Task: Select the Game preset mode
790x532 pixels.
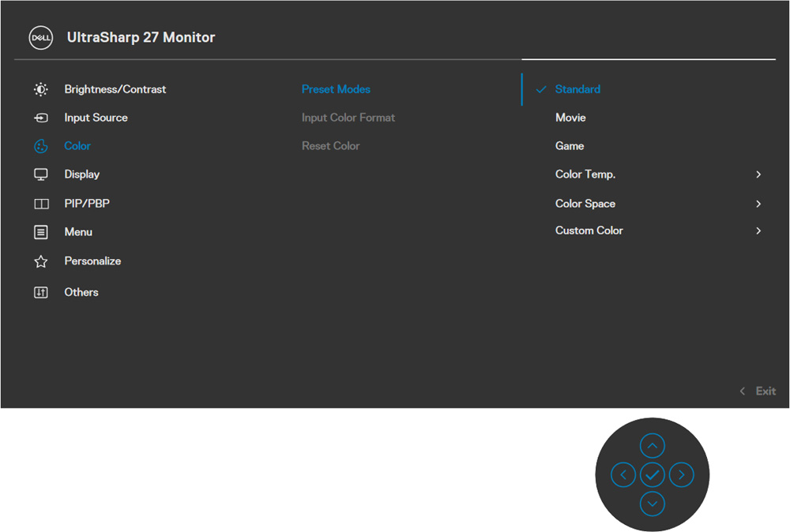Action: [x=570, y=146]
